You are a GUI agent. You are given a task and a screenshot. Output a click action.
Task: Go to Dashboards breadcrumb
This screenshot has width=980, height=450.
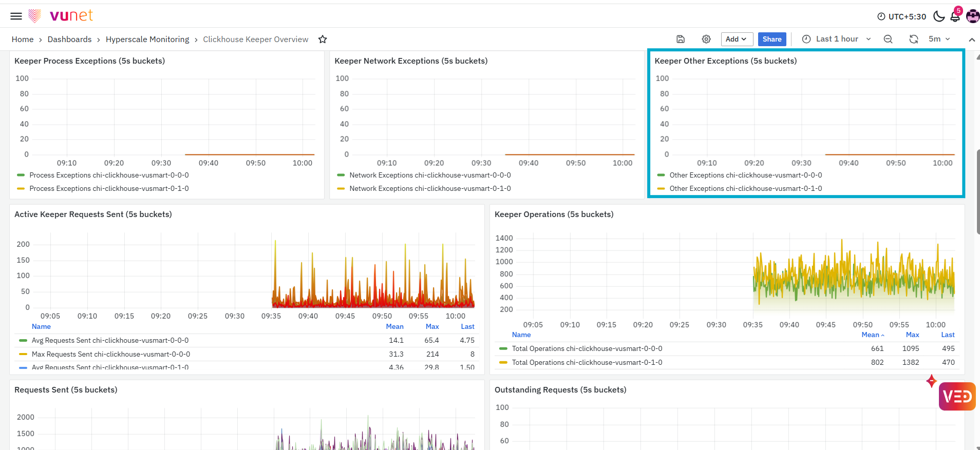coord(69,40)
